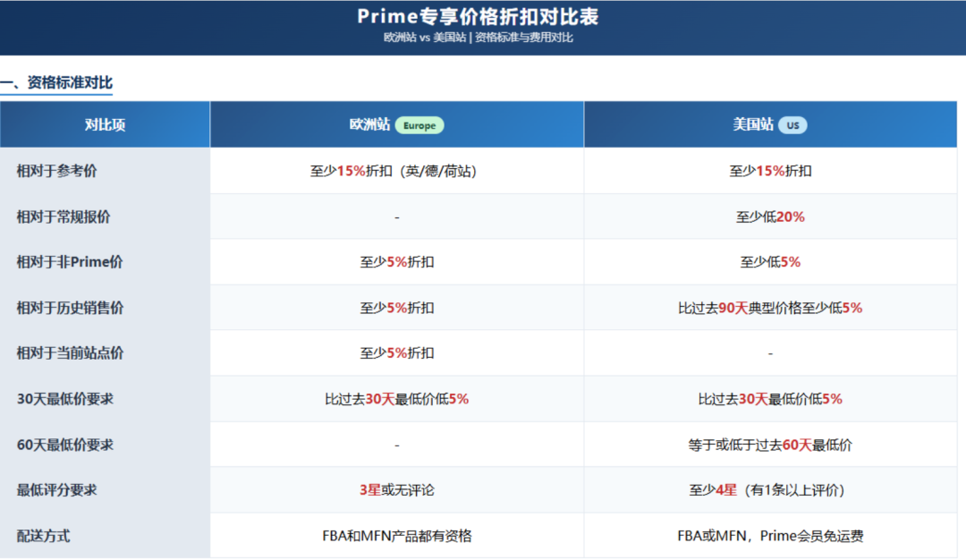Click the title 'Prime专享价格折扣对比表'
This screenshot has width=966, height=560.
tap(478, 17)
